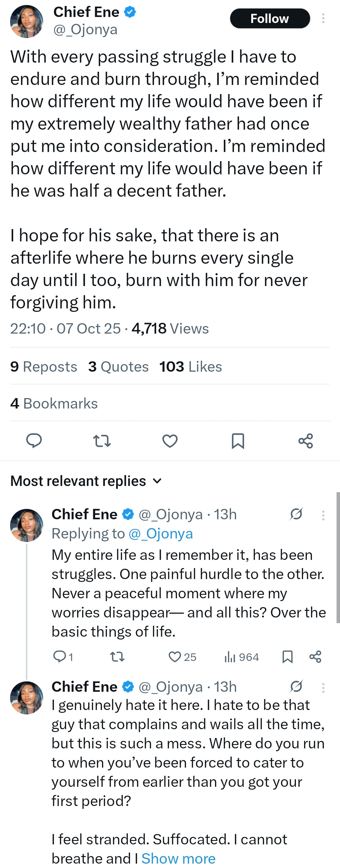340x868 pixels.
Task: Like the main post with heart icon
Action: click(x=170, y=440)
